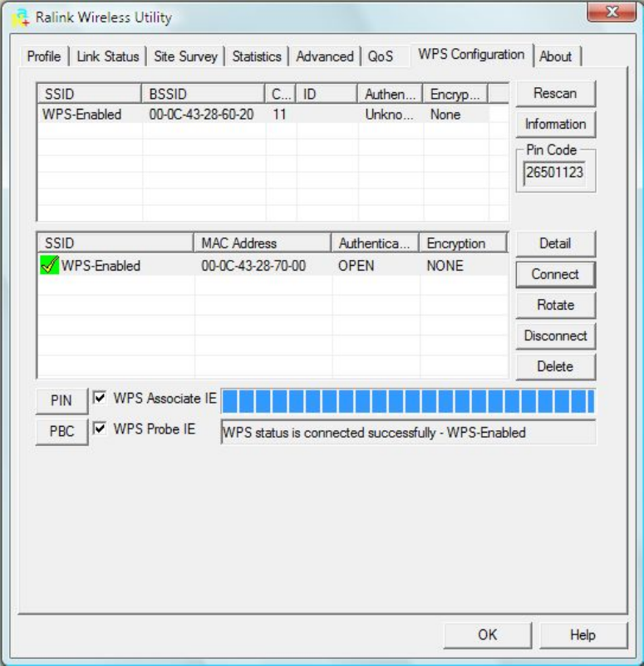The width and height of the screenshot is (644, 666).
Task: Click the Detail button
Action: [x=555, y=243]
